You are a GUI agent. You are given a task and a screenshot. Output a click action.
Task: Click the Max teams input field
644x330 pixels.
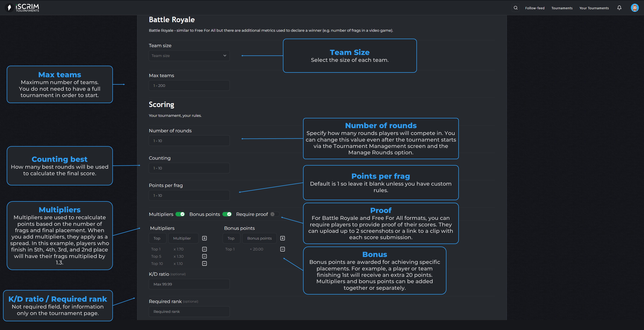189,86
